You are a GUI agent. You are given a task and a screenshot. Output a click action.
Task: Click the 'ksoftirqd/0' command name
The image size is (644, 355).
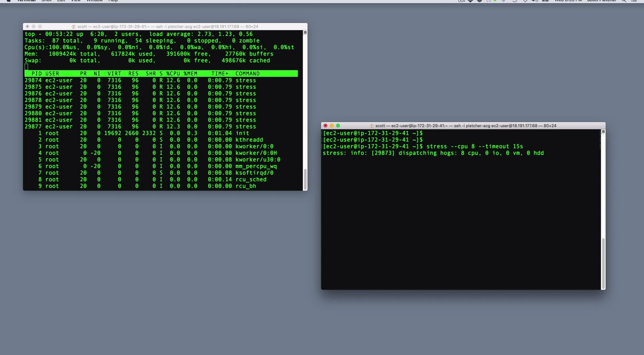(x=255, y=173)
